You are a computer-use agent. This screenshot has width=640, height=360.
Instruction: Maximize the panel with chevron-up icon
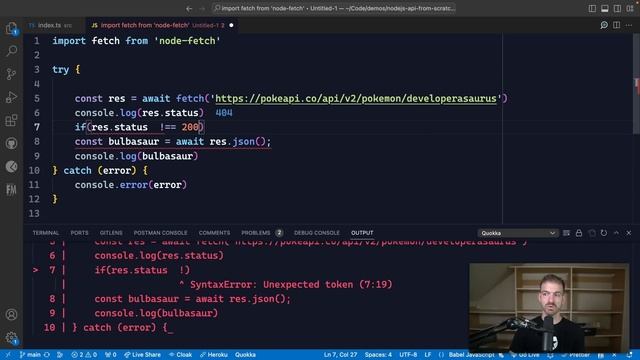pyautogui.click(x=616, y=233)
